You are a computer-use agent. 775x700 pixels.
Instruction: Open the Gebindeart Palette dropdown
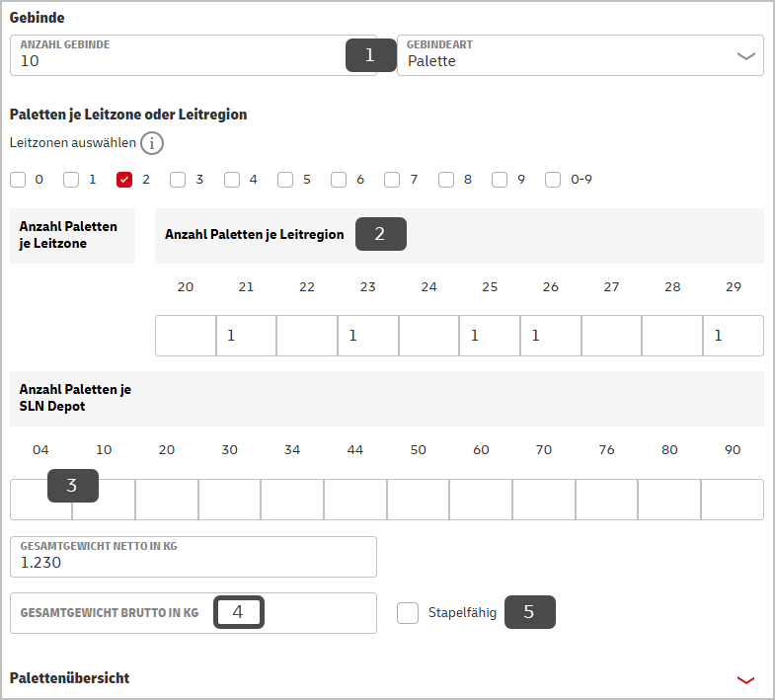click(x=581, y=55)
